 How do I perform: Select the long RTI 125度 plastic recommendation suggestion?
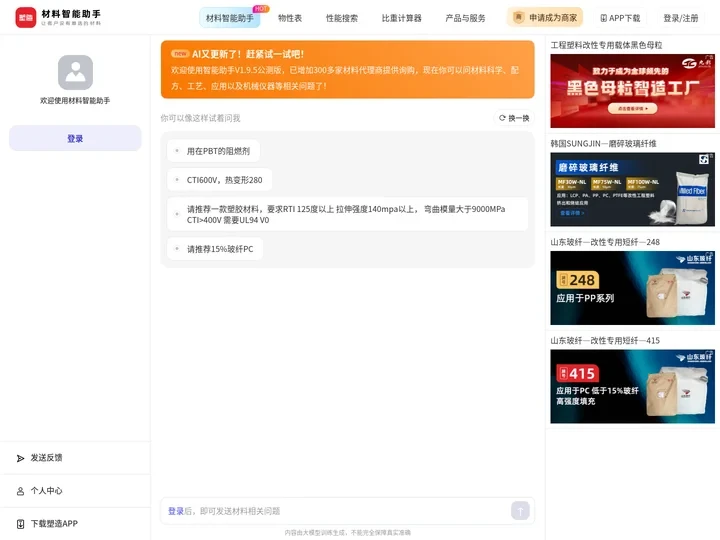[348, 214]
